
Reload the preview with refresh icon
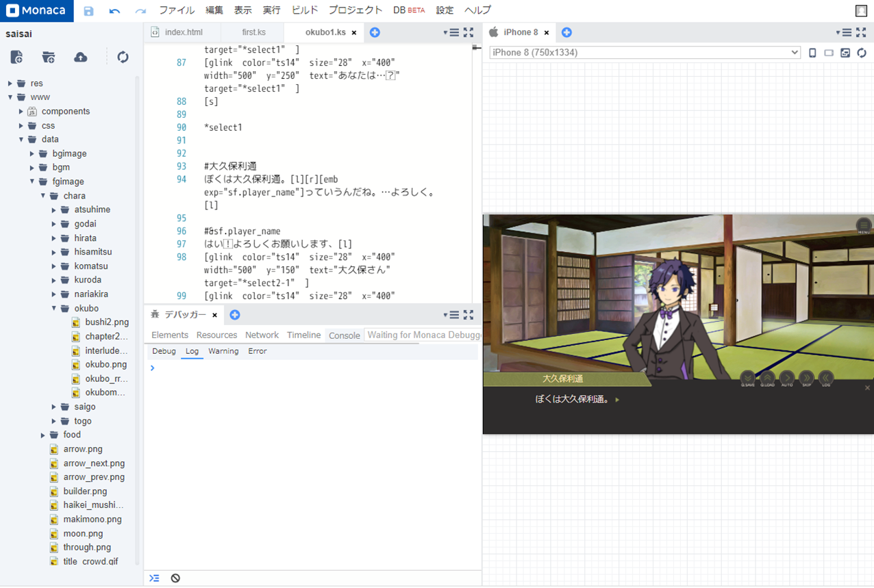tap(862, 53)
